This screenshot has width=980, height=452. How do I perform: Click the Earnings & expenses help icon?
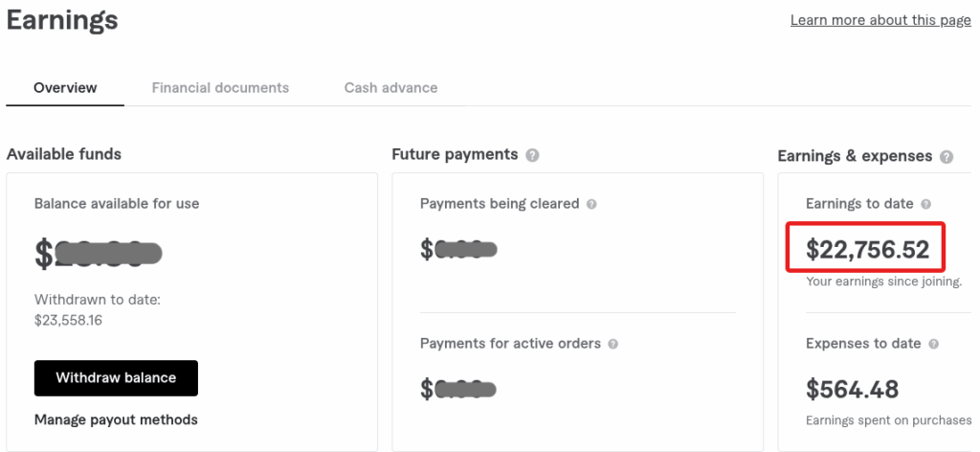(947, 157)
